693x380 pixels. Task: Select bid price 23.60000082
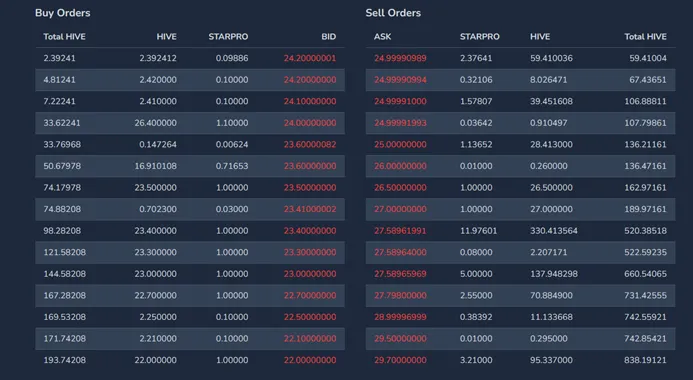pos(310,144)
